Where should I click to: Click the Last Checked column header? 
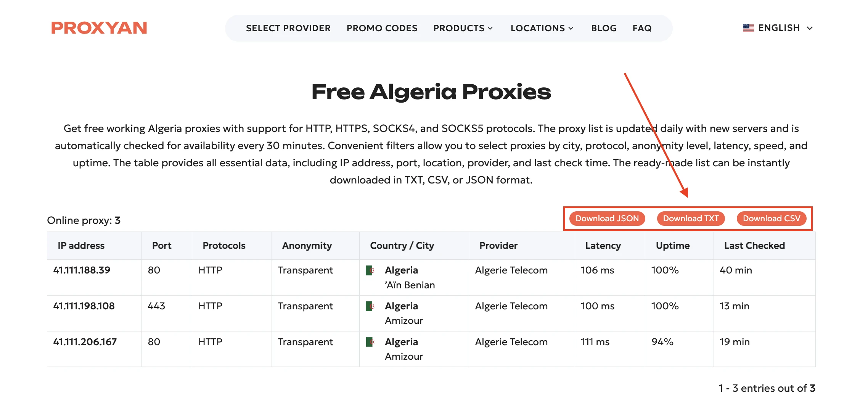click(754, 246)
